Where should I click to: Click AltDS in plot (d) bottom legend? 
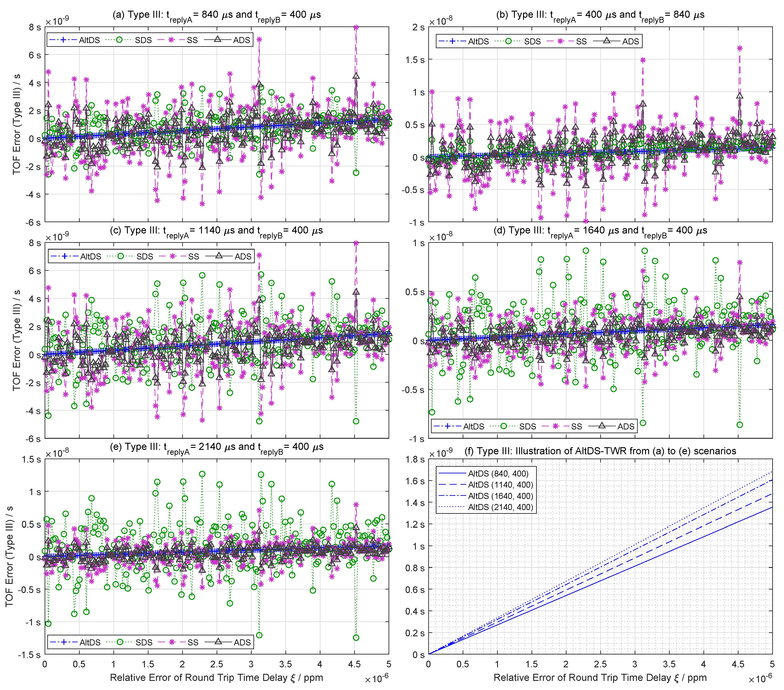pyautogui.click(x=459, y=426)
